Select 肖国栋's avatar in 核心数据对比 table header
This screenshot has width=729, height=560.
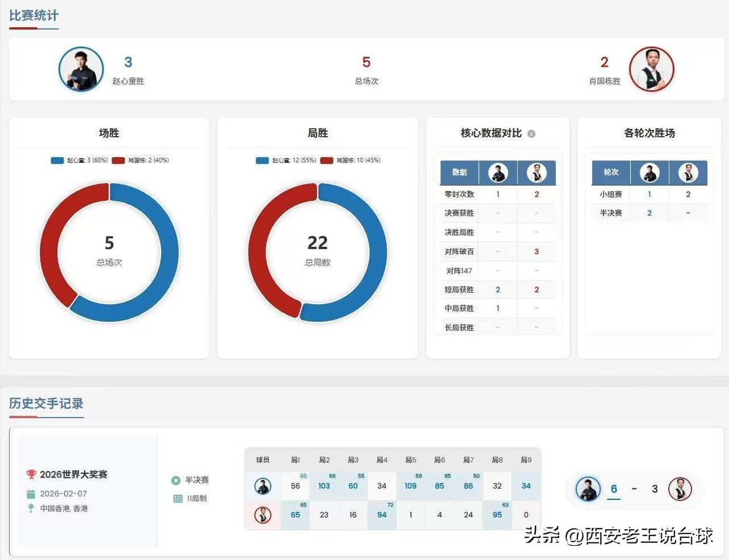(x=536, y=173)
